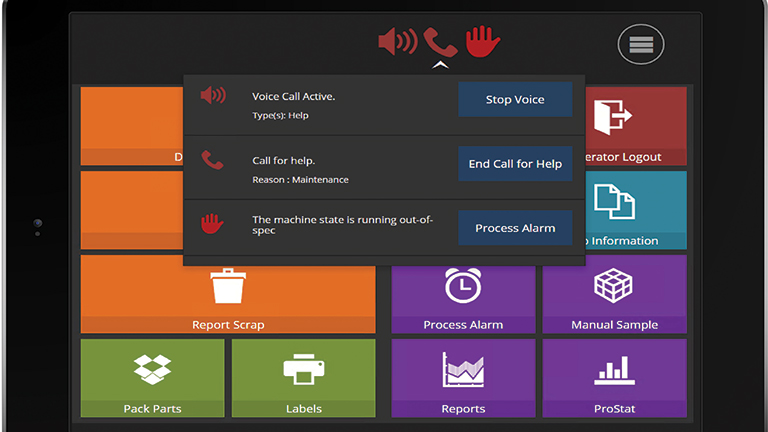Select the machine state out-of-spec message

coord(330,225)
